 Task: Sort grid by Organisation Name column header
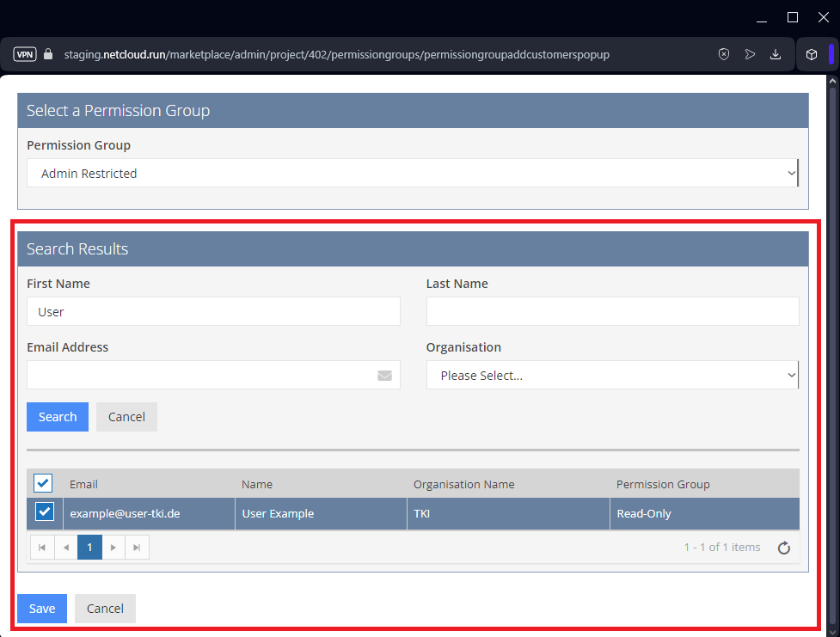tap(463, 484)
